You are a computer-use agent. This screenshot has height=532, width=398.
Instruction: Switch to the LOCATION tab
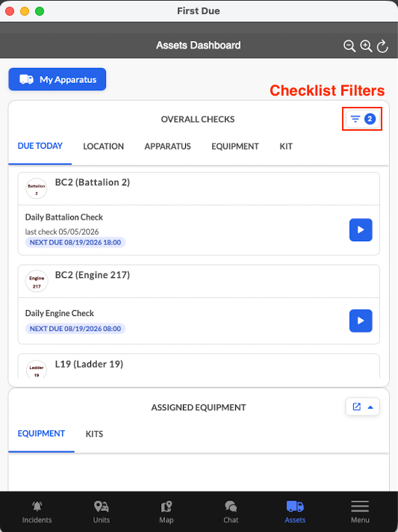pyautogui.click(x=103, y=146)
